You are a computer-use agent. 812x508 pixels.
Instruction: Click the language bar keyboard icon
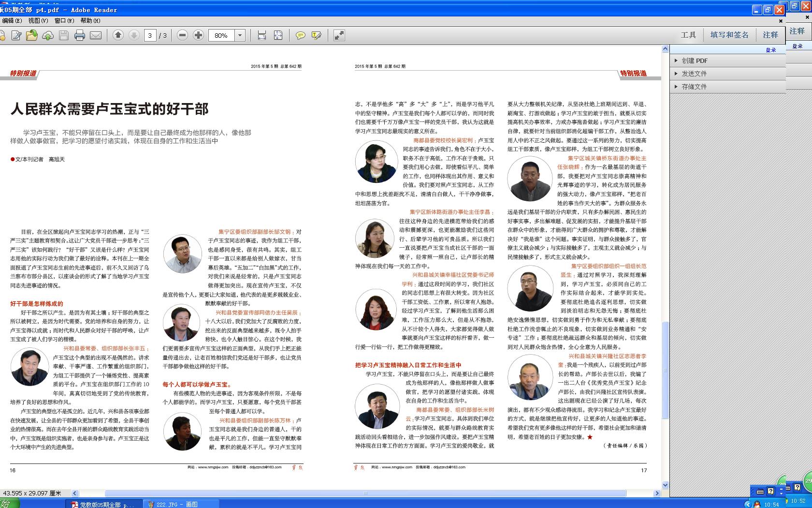[x=760, y=492]
